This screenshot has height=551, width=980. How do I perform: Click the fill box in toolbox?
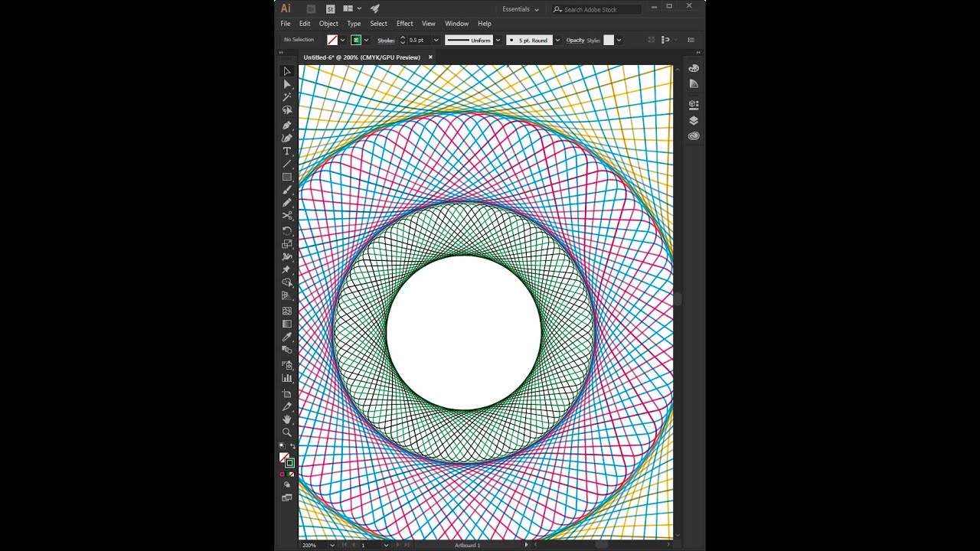point(283,457)
